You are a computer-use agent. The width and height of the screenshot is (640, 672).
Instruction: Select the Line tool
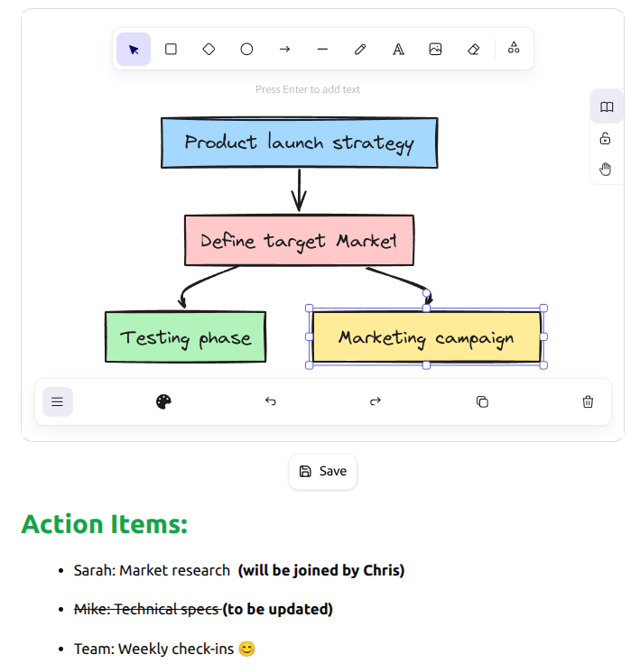click(322, 50)
